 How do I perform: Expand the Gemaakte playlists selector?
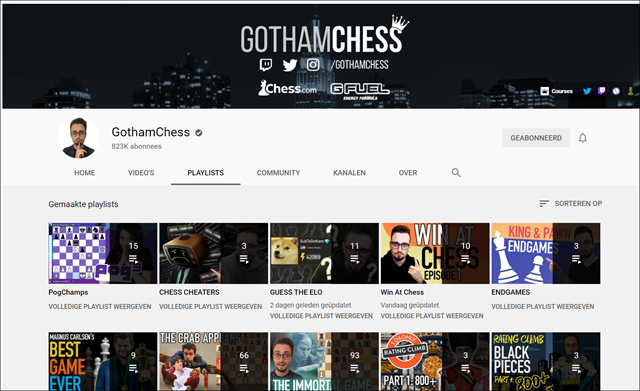[83, 204]
